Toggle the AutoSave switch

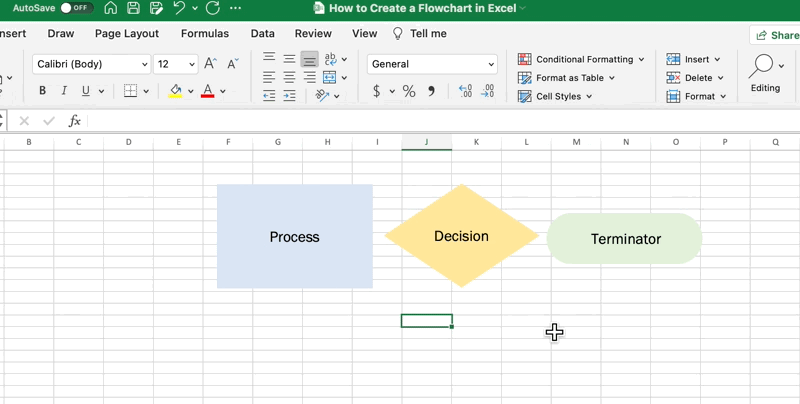pos(76,8)
